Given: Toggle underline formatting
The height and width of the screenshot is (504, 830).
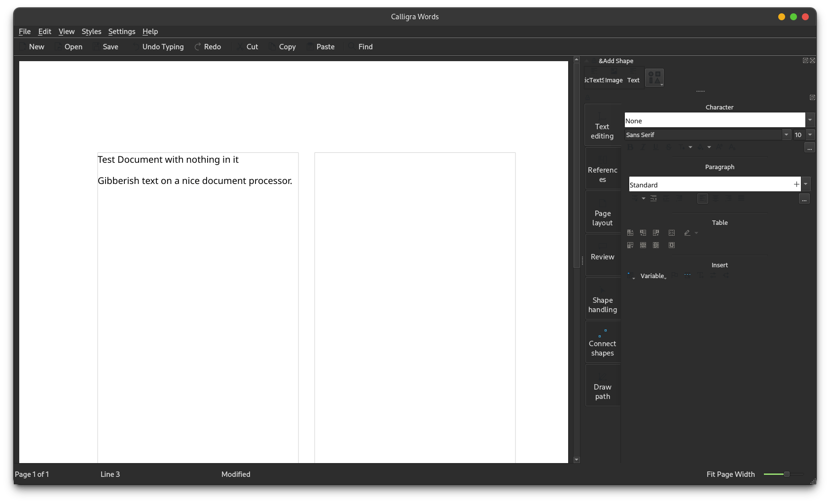Looking at the screenshot, I should point(656,147).
